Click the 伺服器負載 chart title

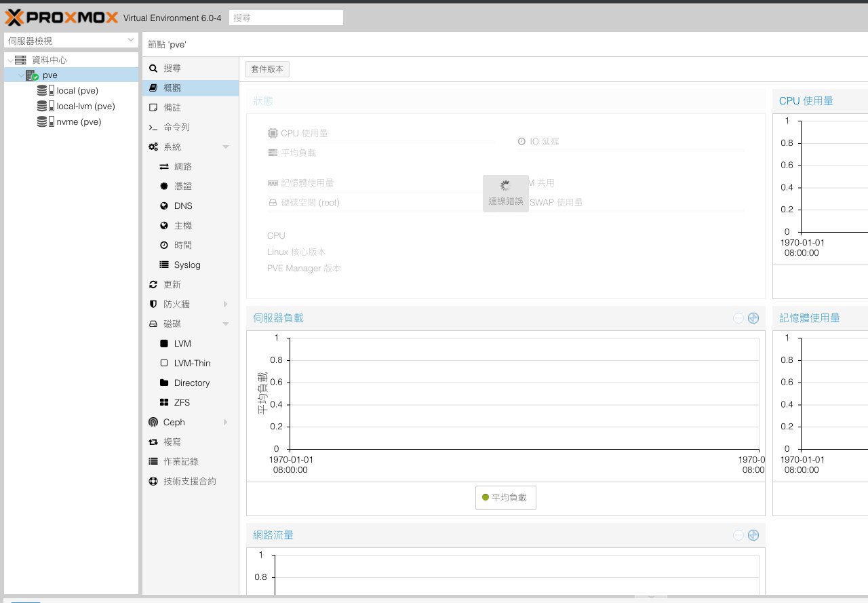278,318
